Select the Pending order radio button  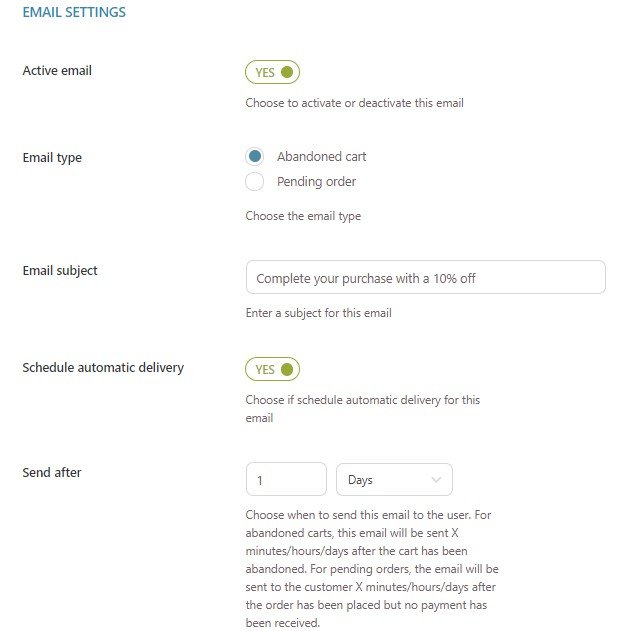pyautogui.click(x=255, y=182)
